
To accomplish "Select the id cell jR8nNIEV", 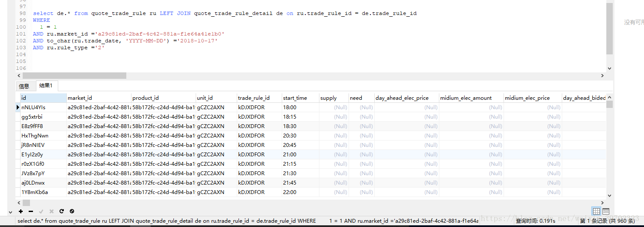I will pyautogui.click(x=43, y=145).
